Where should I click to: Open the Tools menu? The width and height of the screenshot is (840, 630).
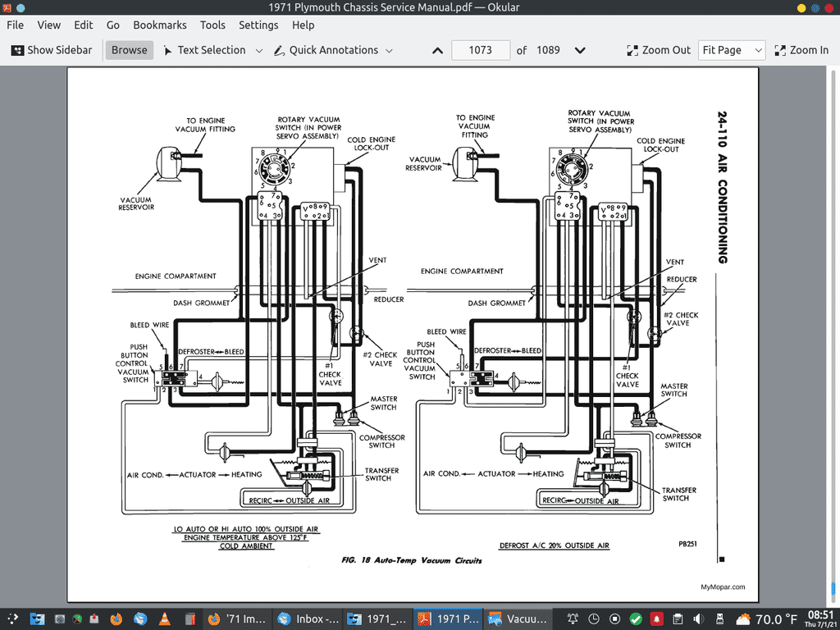[x=212, y=25]
